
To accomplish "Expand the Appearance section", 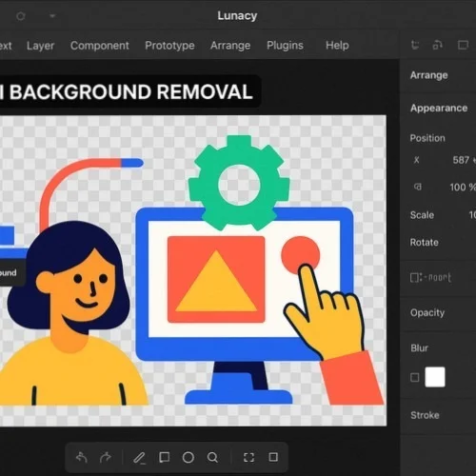I will 439,108.
